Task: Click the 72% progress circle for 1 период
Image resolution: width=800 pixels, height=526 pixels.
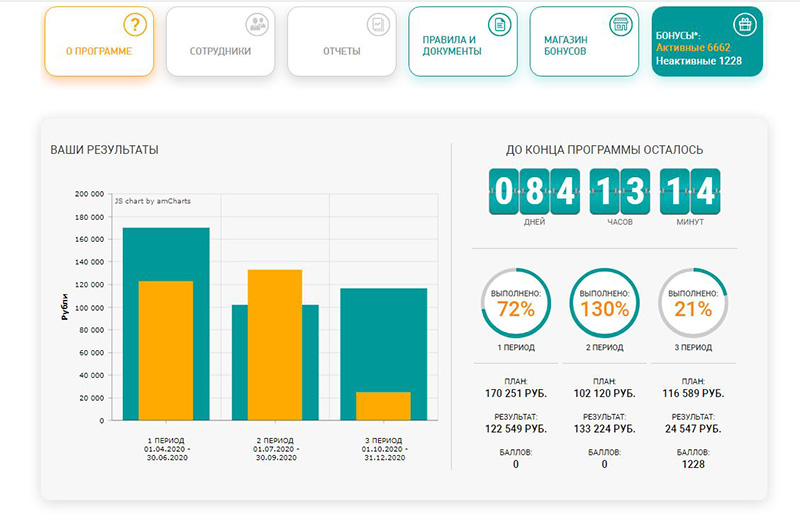Action: pyautogui.click(x=515, y=305)
